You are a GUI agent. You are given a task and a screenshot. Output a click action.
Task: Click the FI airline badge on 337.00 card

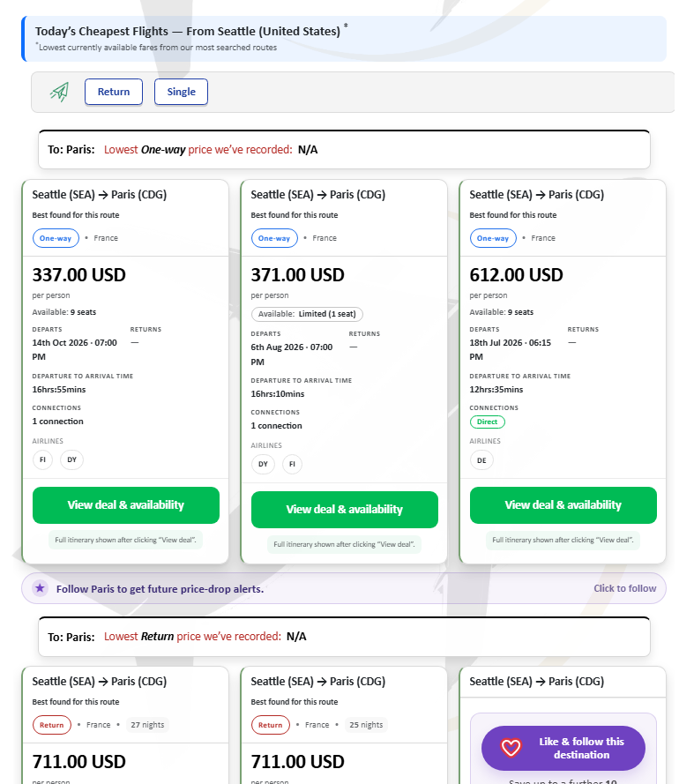(x=42, y=459)
